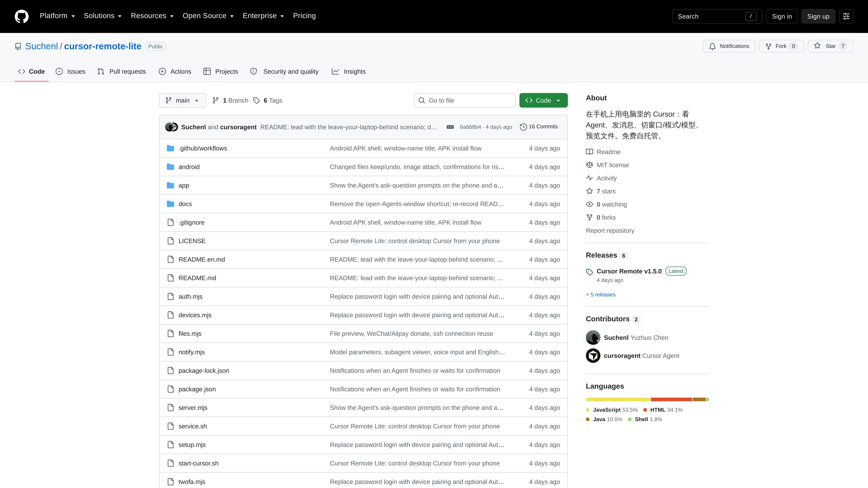Image resolution: width=868 pixels, height=488 pixels.
Task: Expand the Solutions menu
Action: click(103, 16)
